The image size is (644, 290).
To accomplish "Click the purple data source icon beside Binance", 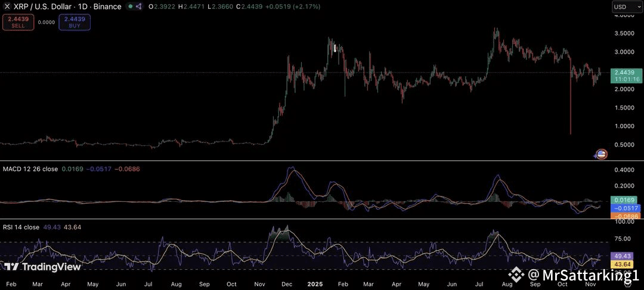I will (x=139, y=7).
